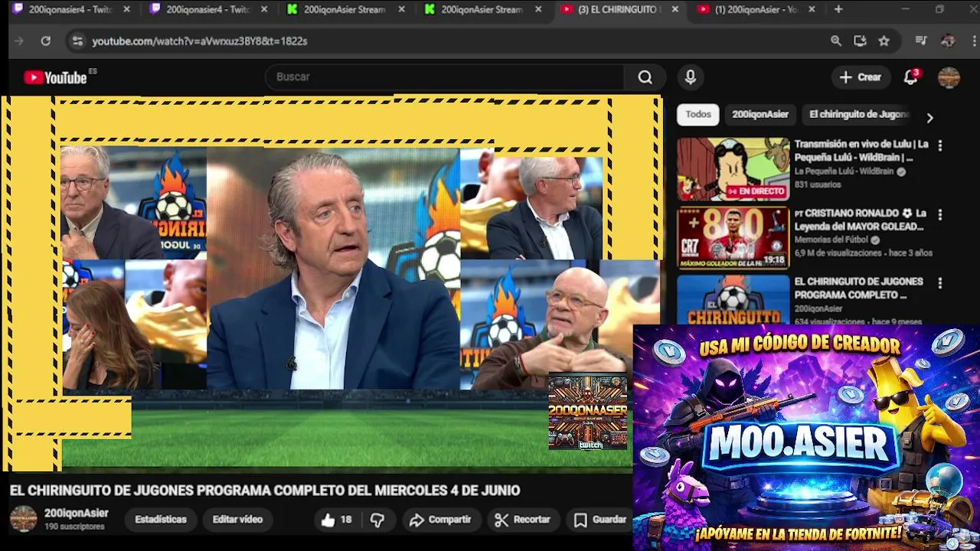Open the Cristiano Ronaldo 800 goals thumbnail

point(733,238)
